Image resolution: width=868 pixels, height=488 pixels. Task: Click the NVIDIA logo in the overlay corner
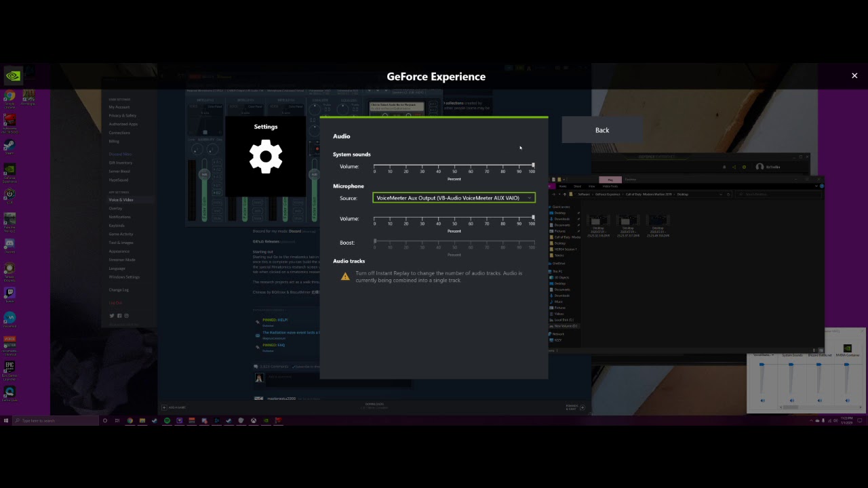(13, 76)
